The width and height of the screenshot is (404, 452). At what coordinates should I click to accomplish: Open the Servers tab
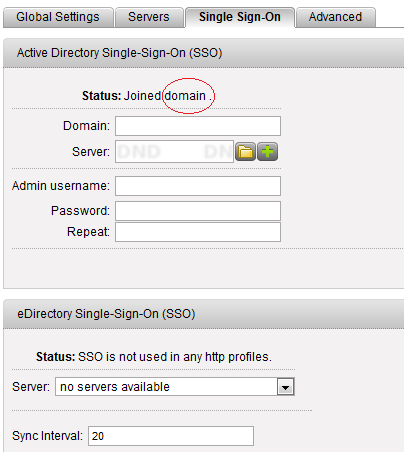(149, 17)
